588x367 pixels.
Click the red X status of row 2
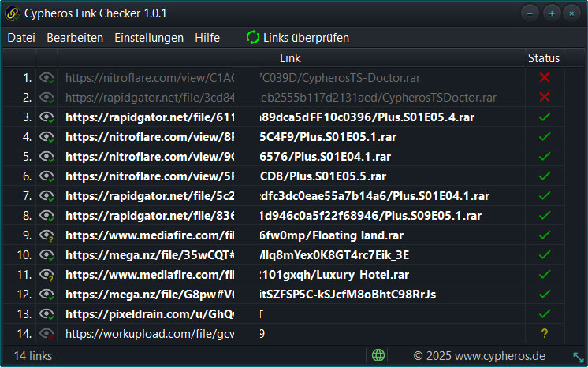pos(545,97)
